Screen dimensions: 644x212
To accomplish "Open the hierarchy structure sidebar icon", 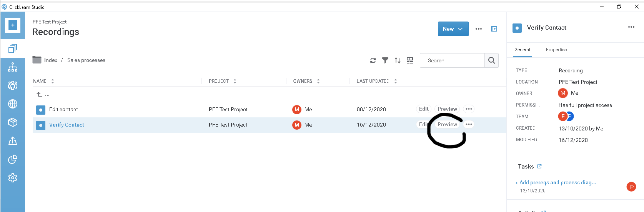I will click(x=13, y=67).
